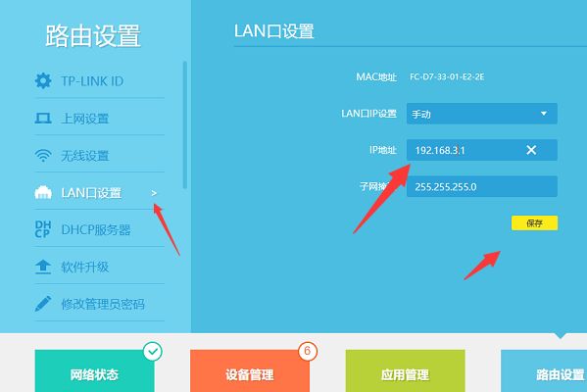Click the sidebar vertical scrollbar

click(x=185, y=125)
